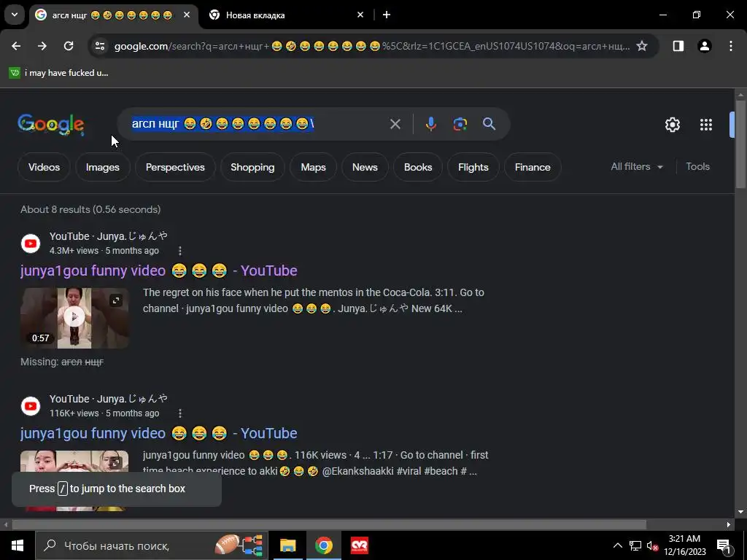Click the vertical page scrollbar
The width and height of the screenshot is (747, 560).
(740, 144)
